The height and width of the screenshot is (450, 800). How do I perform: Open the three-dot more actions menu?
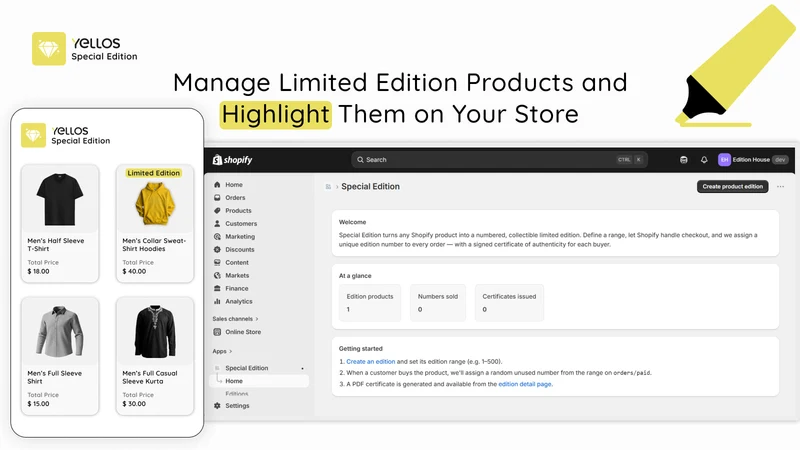point(780,187)
